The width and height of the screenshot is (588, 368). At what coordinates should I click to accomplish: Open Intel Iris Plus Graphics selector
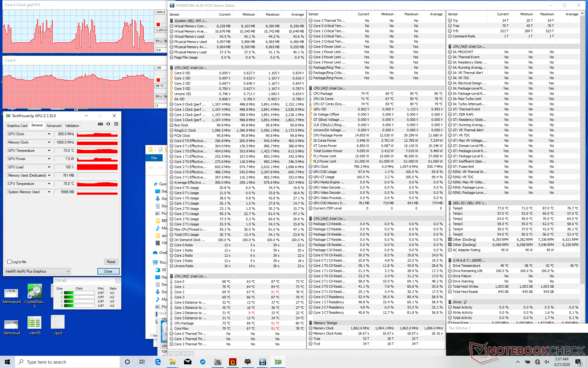point(38,271)
